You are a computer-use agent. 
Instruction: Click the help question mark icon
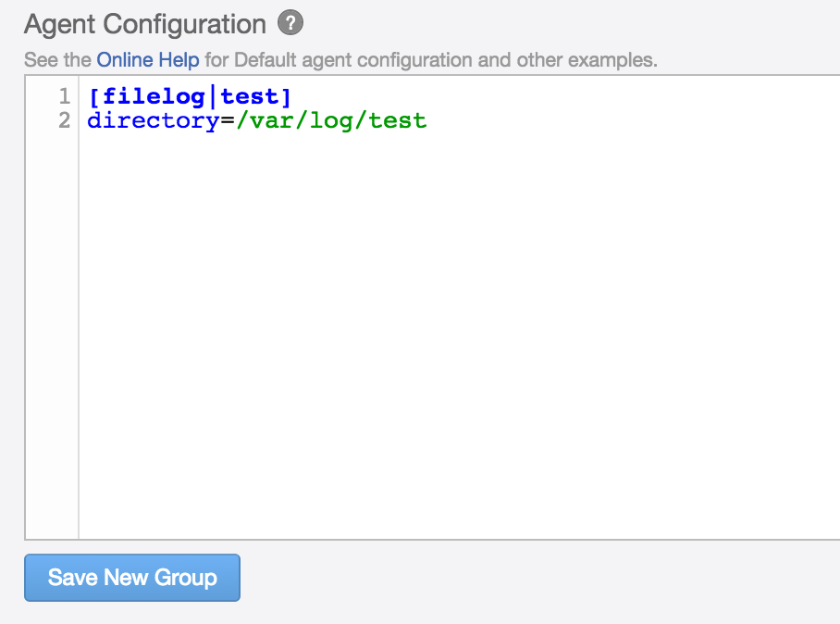click(x=290, y=23)
